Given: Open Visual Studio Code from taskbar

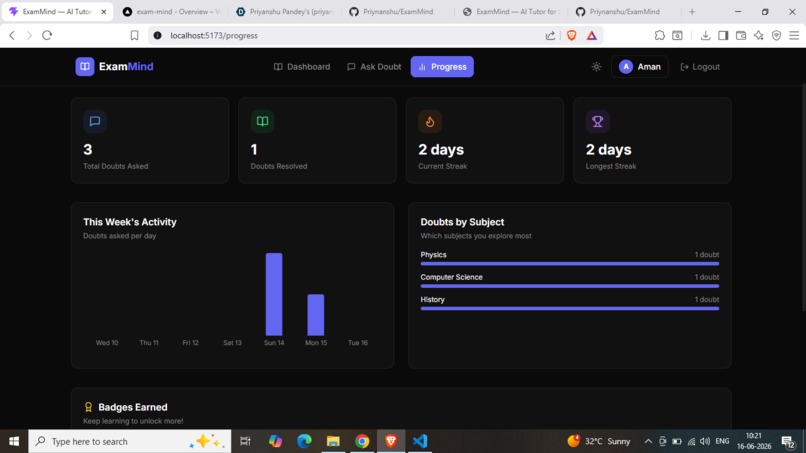Looking at the screenshot, I should (420, 441).
